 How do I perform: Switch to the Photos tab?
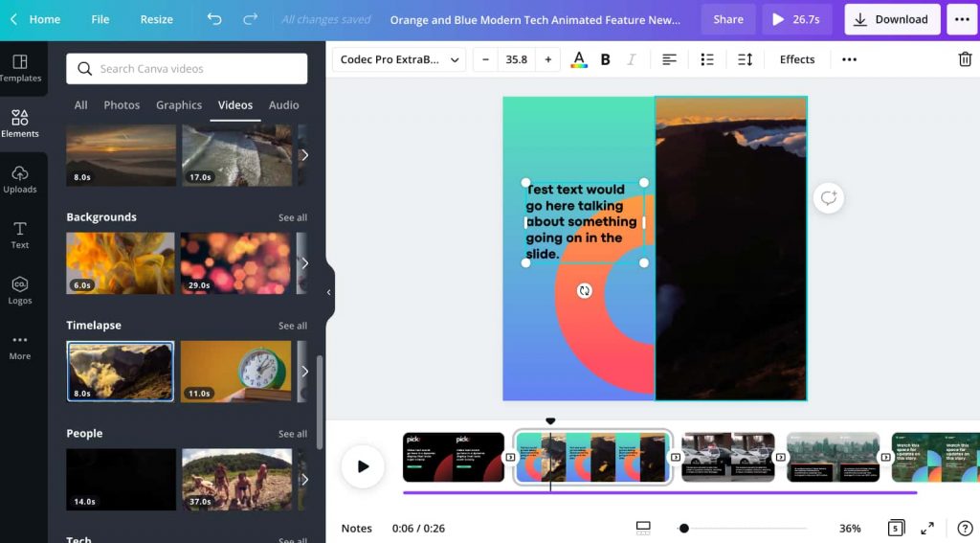click(122, 105)
